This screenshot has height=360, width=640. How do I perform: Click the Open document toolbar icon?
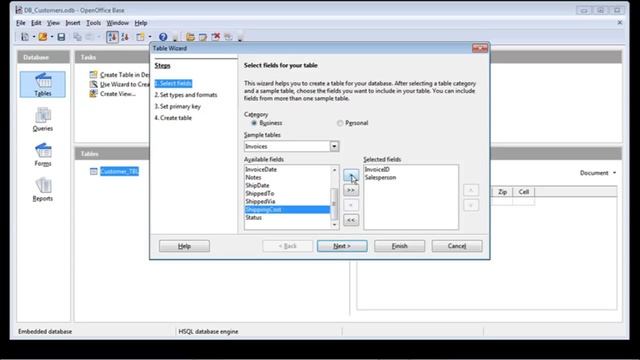point(43,37)
